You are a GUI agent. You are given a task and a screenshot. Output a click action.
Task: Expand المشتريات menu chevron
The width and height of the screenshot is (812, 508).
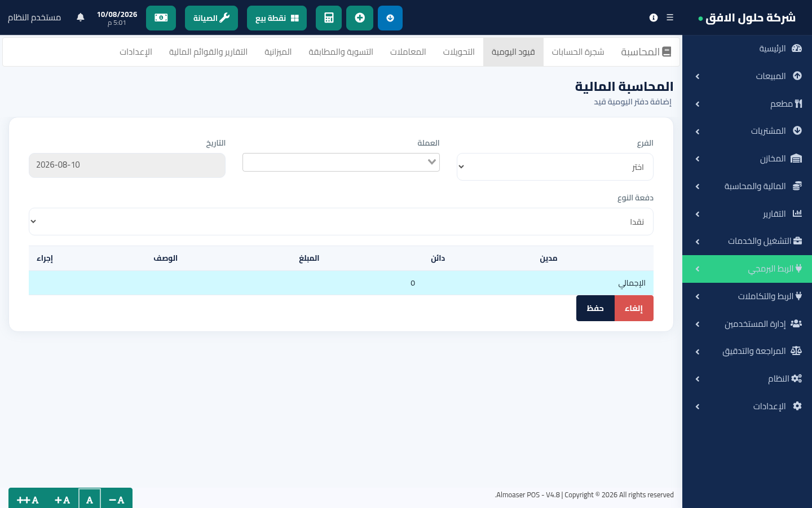coord(698,132)
